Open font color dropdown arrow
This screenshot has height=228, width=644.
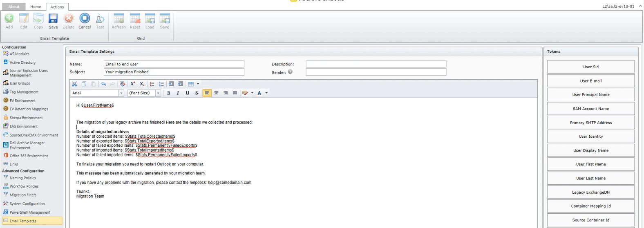point(267,93)
